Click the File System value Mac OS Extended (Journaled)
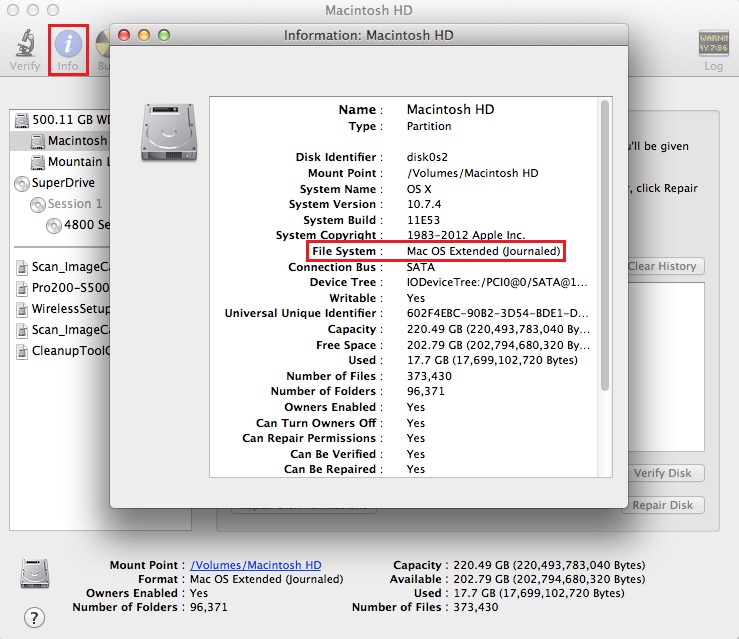Viewport: 739px width, 639px height. (x=484, y=251)
